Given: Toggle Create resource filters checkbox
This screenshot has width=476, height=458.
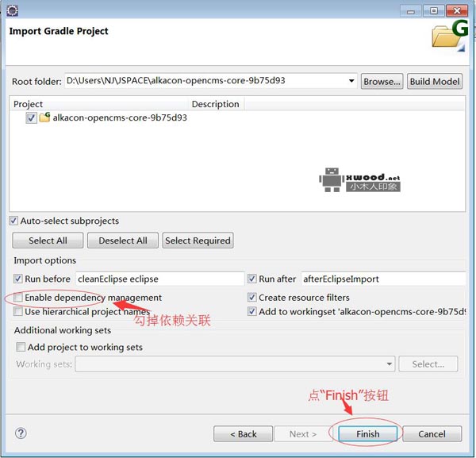Looking at the screenshot, I should (x=252, y=297).
